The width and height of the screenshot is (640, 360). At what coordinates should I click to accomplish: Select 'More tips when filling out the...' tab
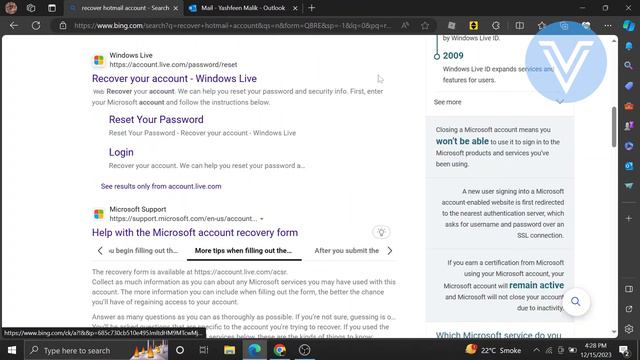(244, 251)
